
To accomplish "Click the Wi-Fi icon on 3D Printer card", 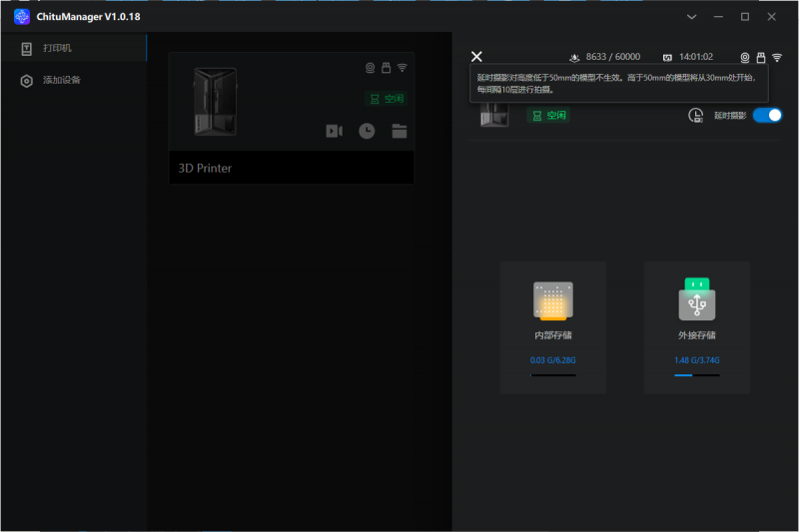I will tap(402, 68).
